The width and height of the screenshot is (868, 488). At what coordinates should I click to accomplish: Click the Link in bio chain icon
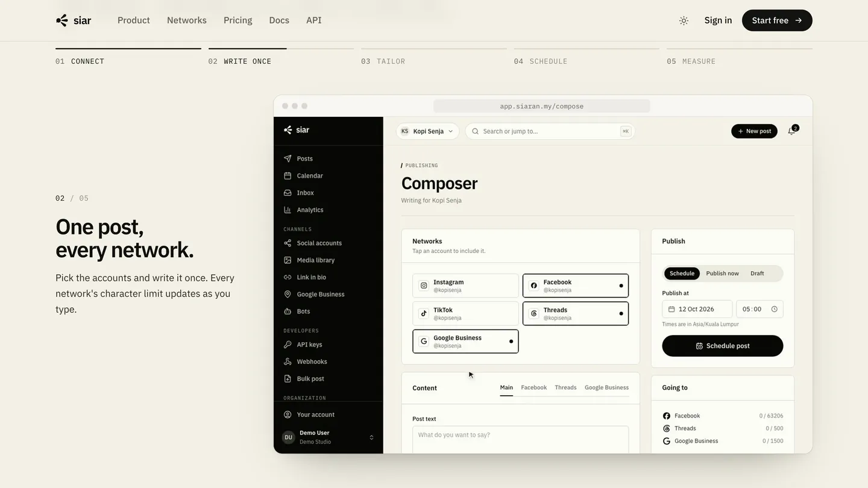(x=288, y=277)
